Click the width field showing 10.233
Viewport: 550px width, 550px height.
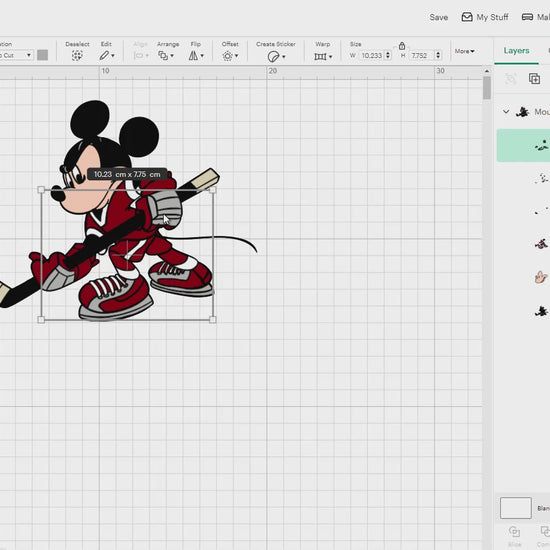371,55
